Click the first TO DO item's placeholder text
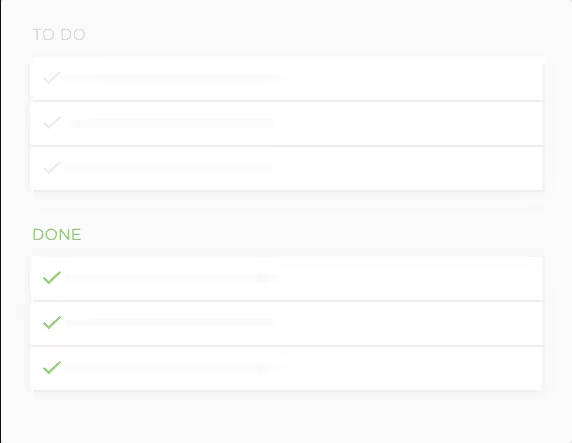The image size is (572, 443). click(173, 78)
